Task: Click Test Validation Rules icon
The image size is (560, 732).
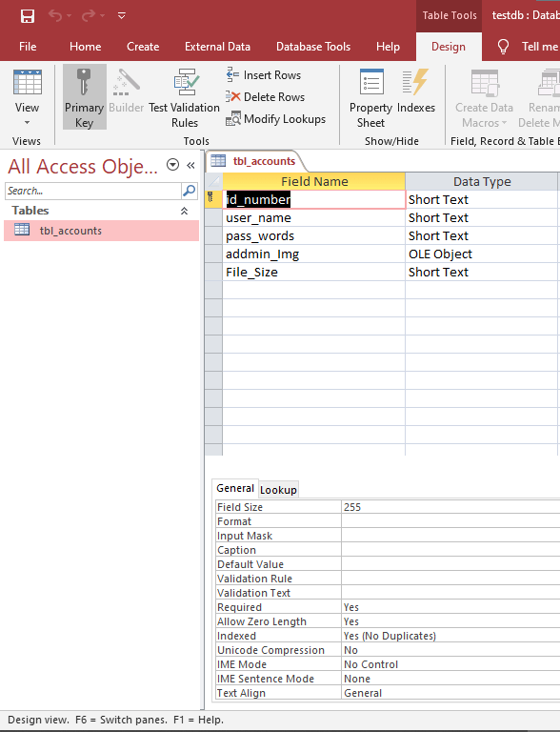Action: 187,82
